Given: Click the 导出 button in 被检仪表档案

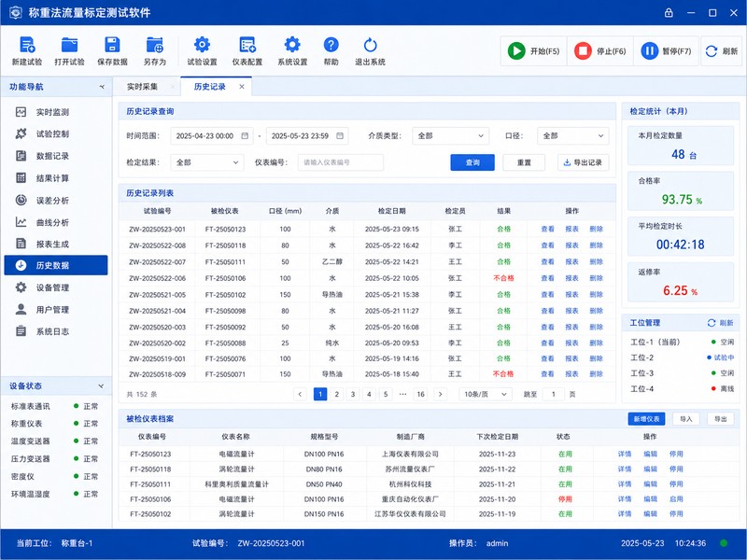Looking at the screenshot, I should click(720, 419).
